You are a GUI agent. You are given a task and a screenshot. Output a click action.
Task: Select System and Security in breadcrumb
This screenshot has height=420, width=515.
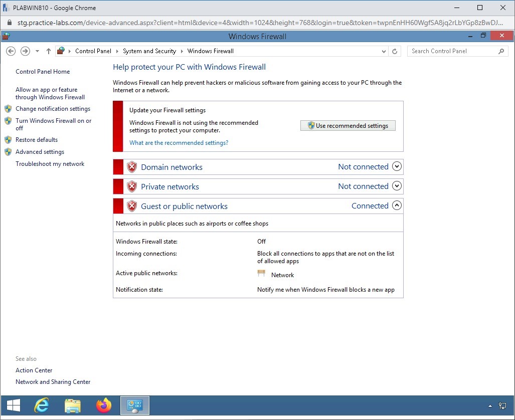(149, 51)
